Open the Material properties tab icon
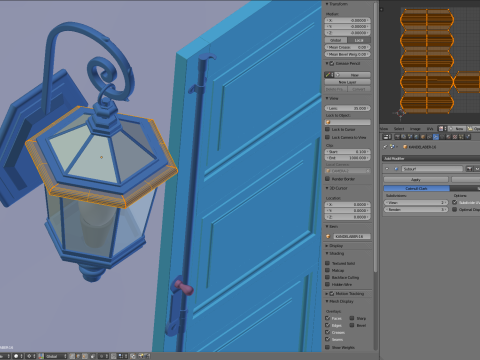 click(448, 137)
